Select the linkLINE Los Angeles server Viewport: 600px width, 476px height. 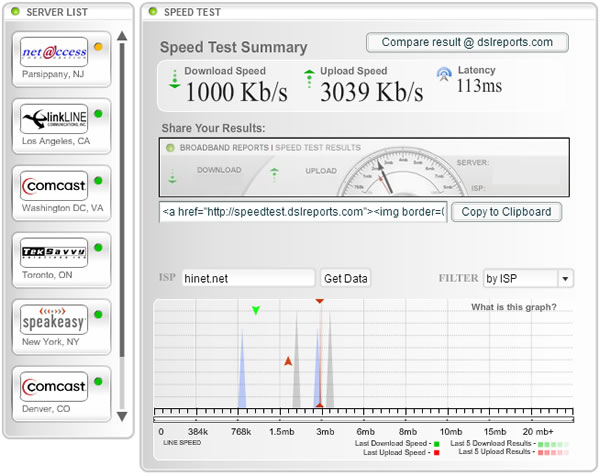pos(61,126)
